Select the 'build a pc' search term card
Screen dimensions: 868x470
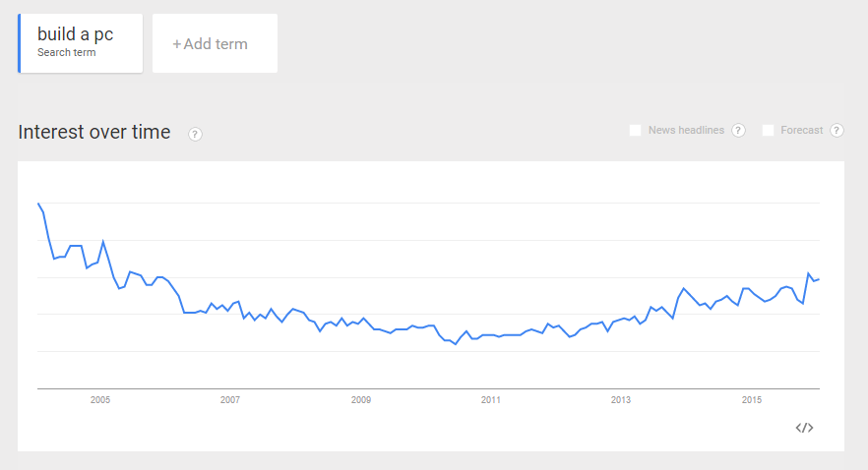[x=81, y=43]
